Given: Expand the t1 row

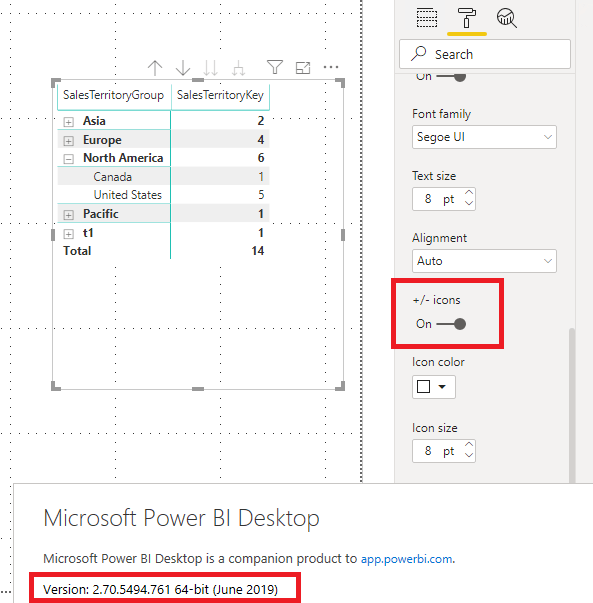Looking at the screenshot, I should [68, 234].
